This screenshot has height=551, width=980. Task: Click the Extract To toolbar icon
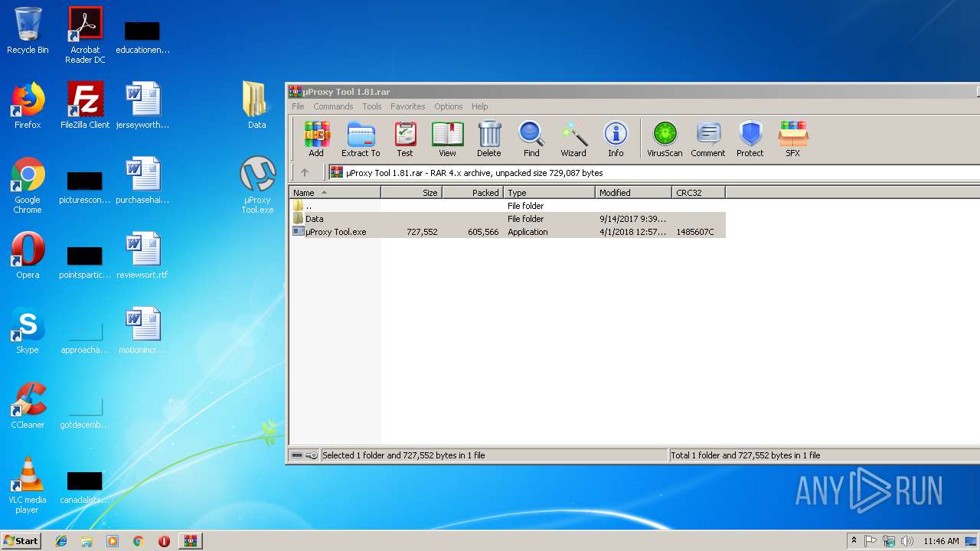coord(361,139)
